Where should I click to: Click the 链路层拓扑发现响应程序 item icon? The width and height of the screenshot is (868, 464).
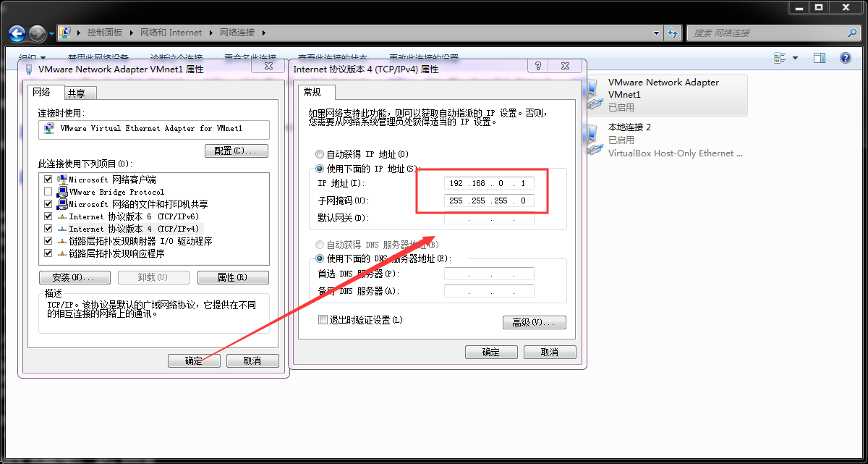pos(62,253)
